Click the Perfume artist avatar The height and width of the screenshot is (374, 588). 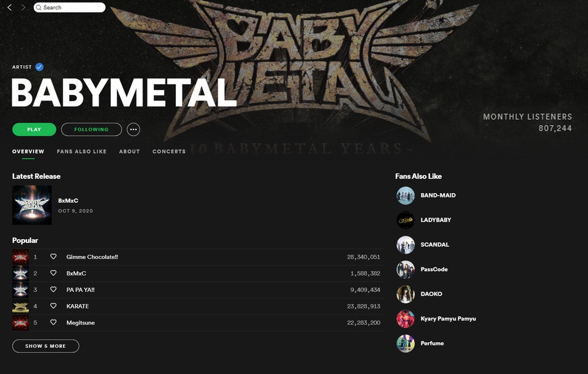coord(405,343)
